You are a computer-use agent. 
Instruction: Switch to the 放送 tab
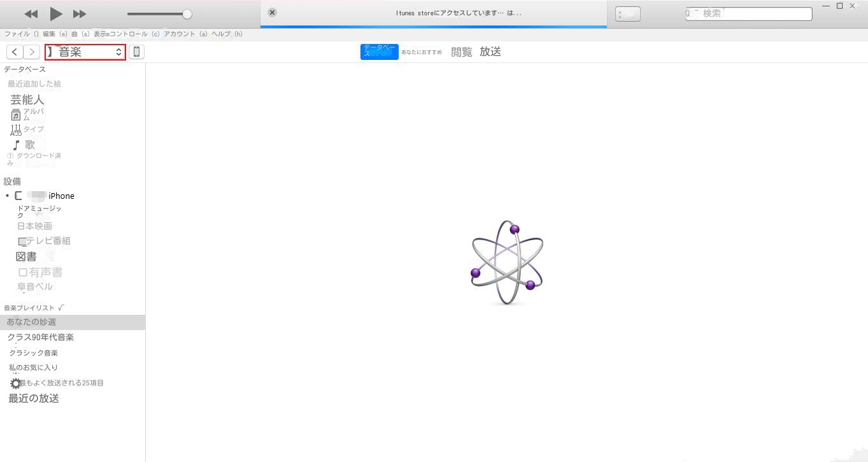(490, 52)
